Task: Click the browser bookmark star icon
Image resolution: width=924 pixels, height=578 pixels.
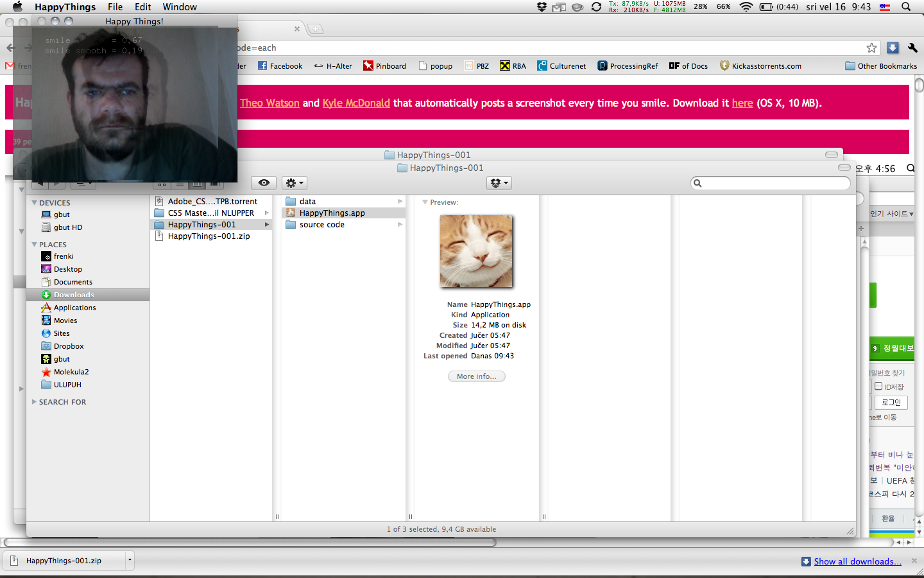Action: click(x=871, y=48)
